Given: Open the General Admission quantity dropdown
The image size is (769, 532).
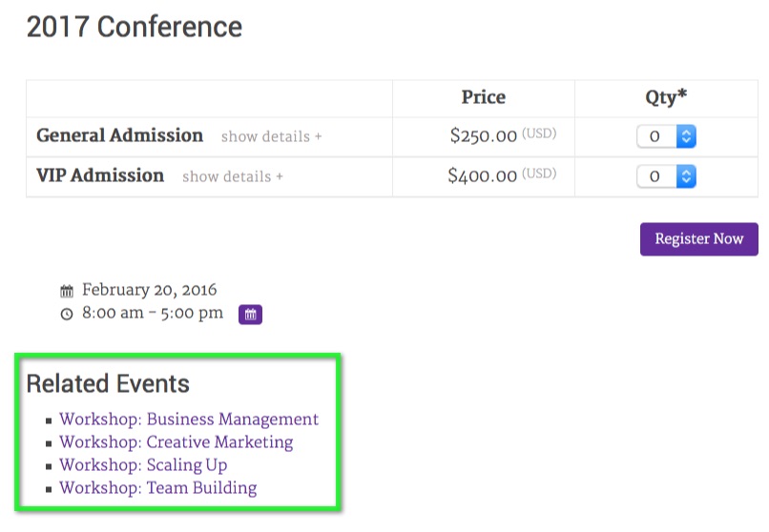Looking at the screenshot, I should point(666,136).
